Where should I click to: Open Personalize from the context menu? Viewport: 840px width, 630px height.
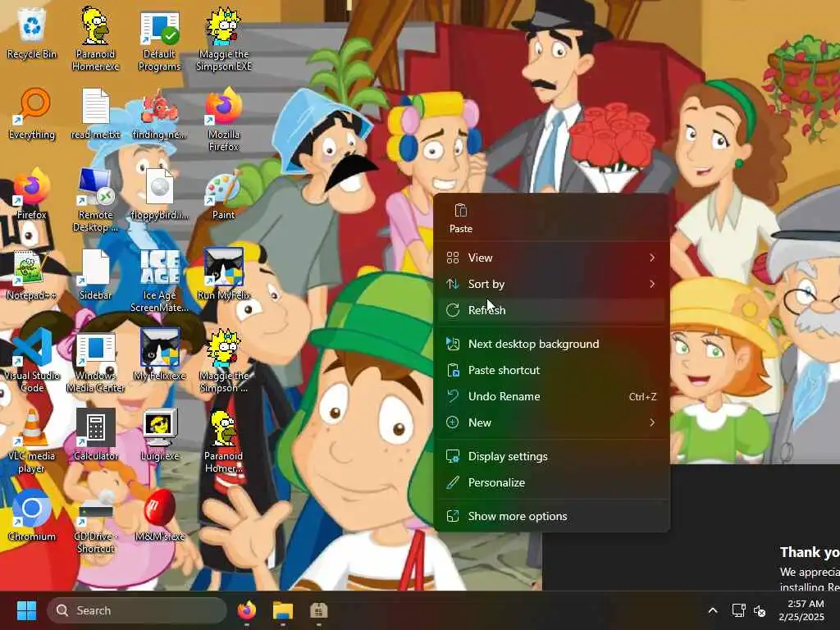551,482
